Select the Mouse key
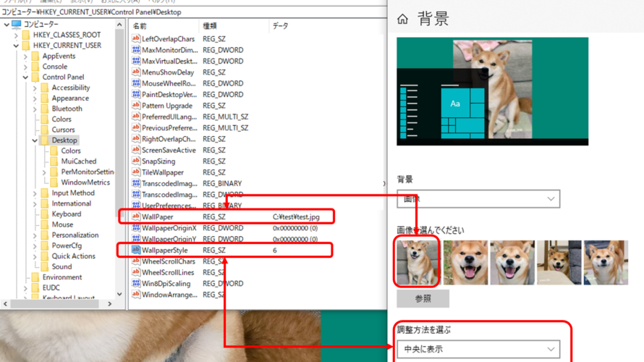The width and height of the screenshot is (644, 362). point(62,224)
